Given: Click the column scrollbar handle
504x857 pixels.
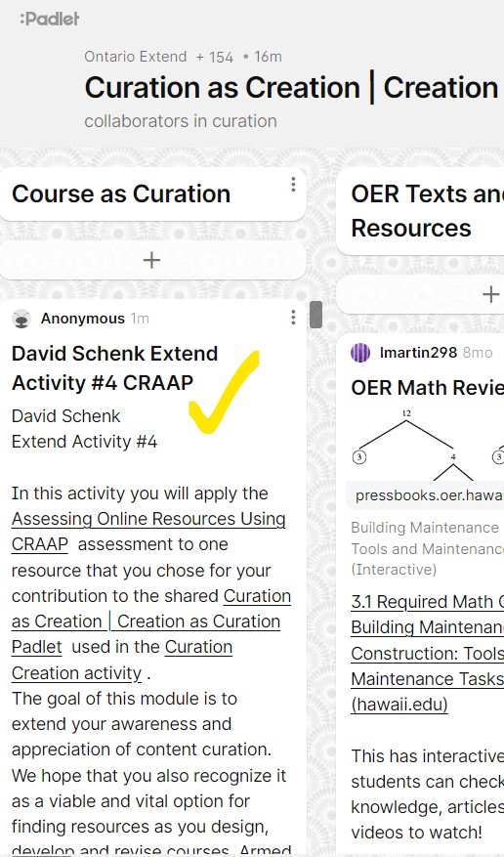Looking at the screenshot, I should pos(315,315).
